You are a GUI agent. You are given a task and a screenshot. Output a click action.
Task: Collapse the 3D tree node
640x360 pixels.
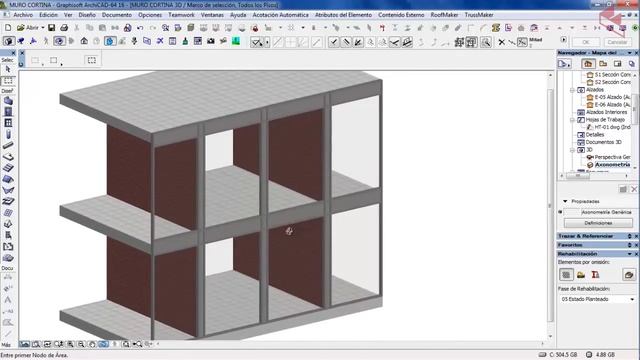(573, 150)
